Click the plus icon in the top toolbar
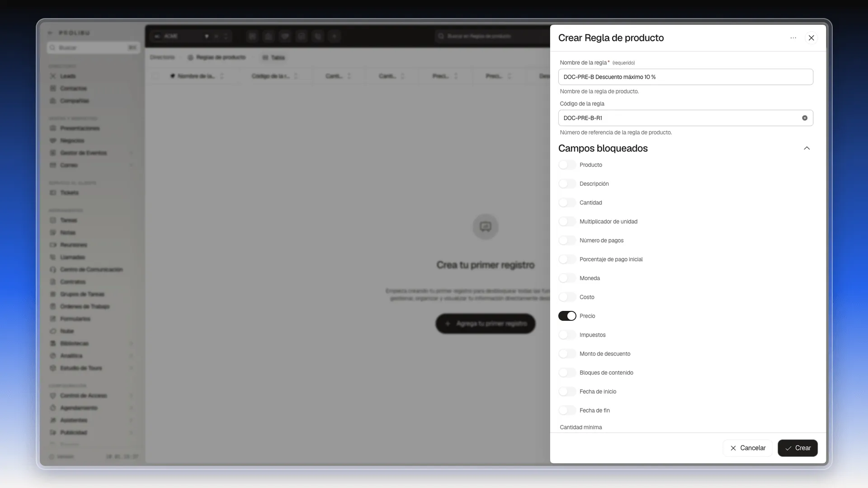 pos(335,36)
